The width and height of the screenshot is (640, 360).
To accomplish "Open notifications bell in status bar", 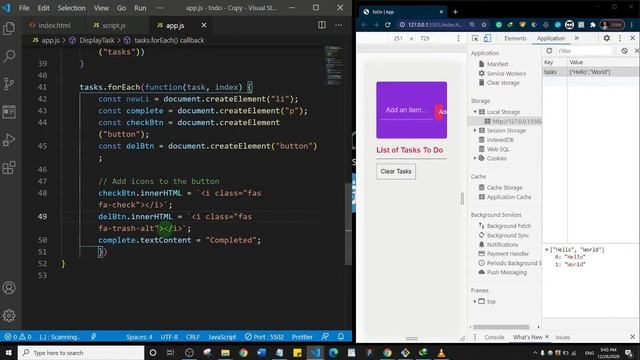I will pos(340,336).
